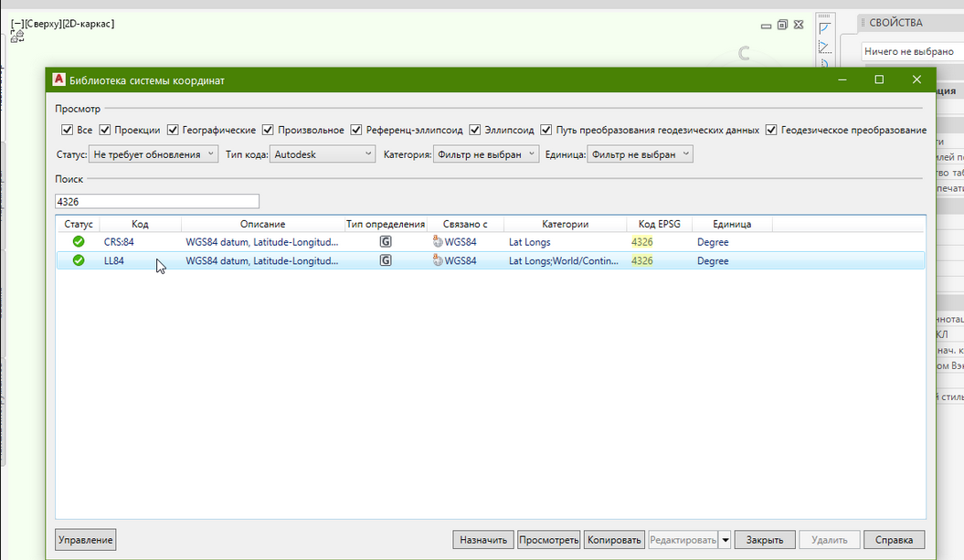The height and width of the screenshot is (560, 964).
Task: Click the WGS84 datum icon in LL84 row
Action: click(x=438, y=260)
